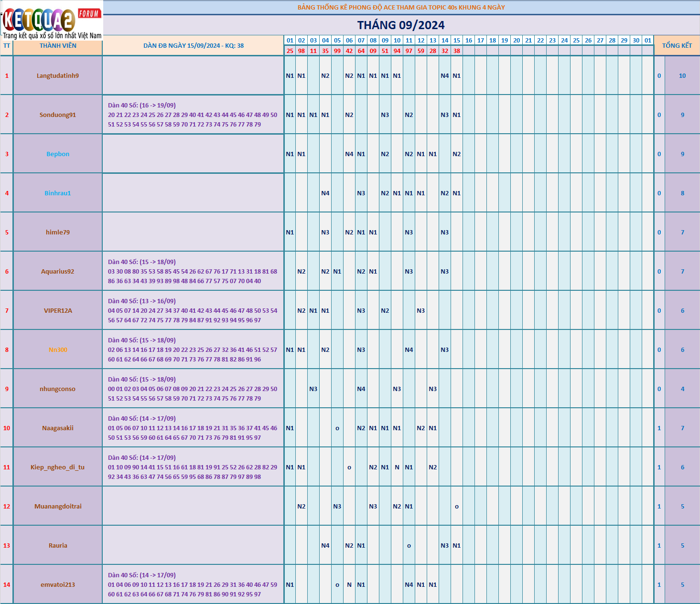Select member Binhrau1
The width and height of the screenshot is (700, 604).
58,193
